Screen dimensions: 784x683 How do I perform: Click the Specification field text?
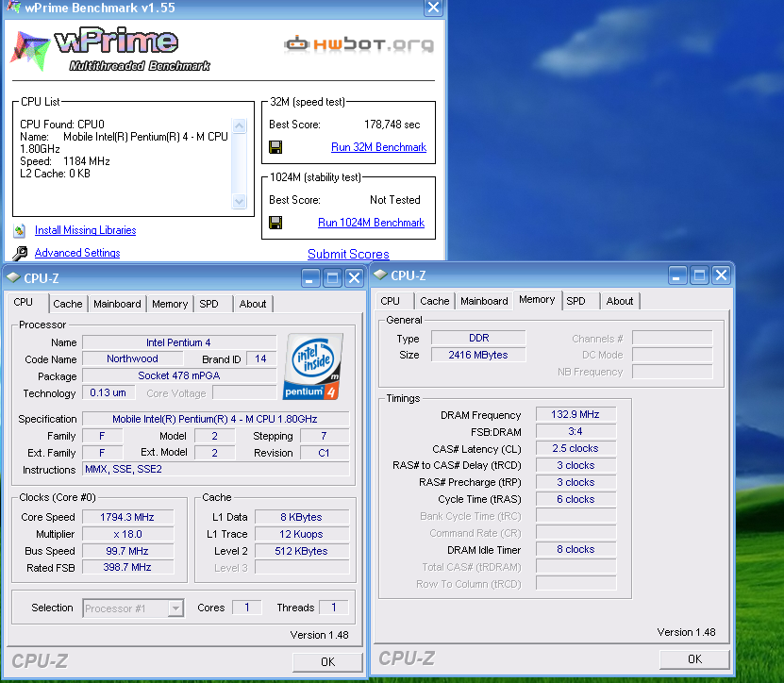click(215, 419)
